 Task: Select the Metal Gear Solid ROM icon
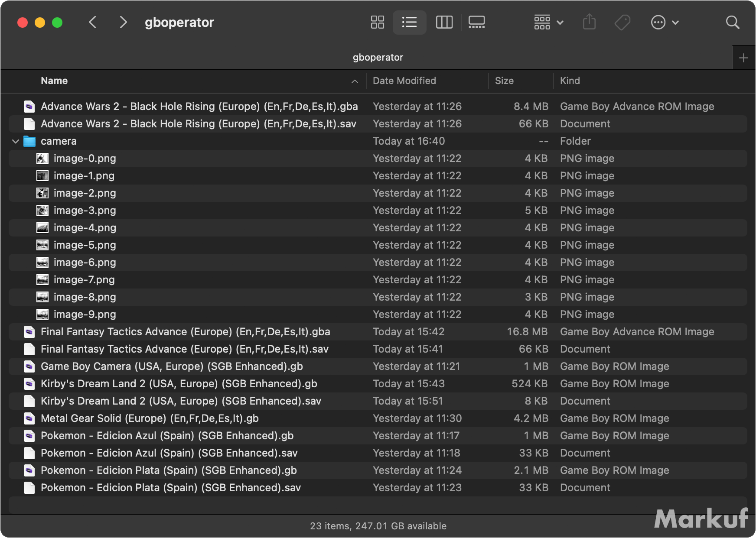[x=29, y=418]
